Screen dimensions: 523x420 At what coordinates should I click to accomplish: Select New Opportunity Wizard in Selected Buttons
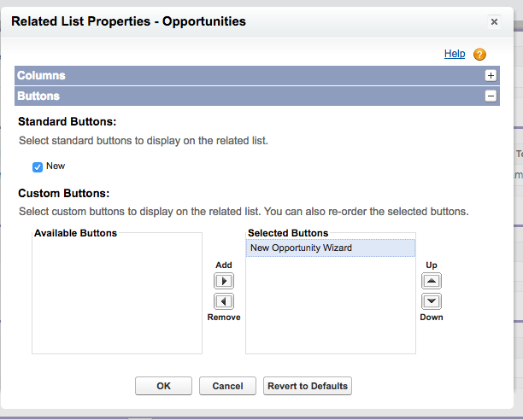click(331, 248)
